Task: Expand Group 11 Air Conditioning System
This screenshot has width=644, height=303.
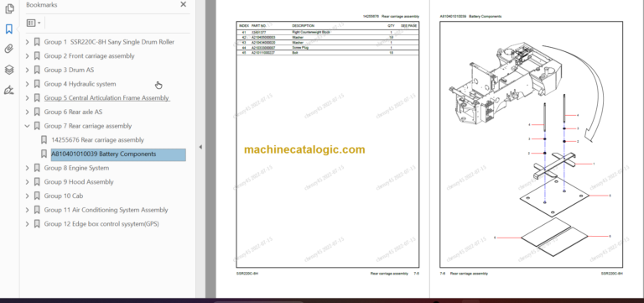Action: [x=27, y=210]
